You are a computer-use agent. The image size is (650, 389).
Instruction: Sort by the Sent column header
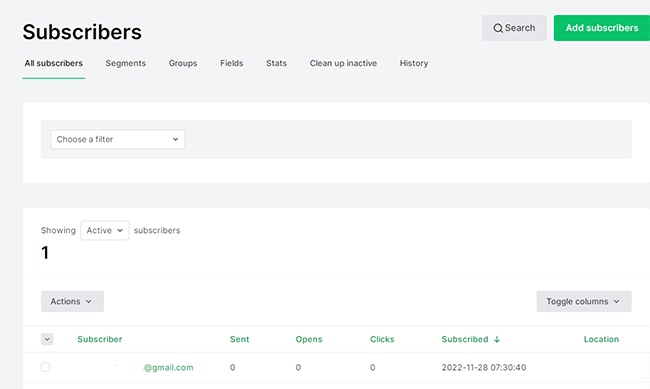click(x=240, y=339)
